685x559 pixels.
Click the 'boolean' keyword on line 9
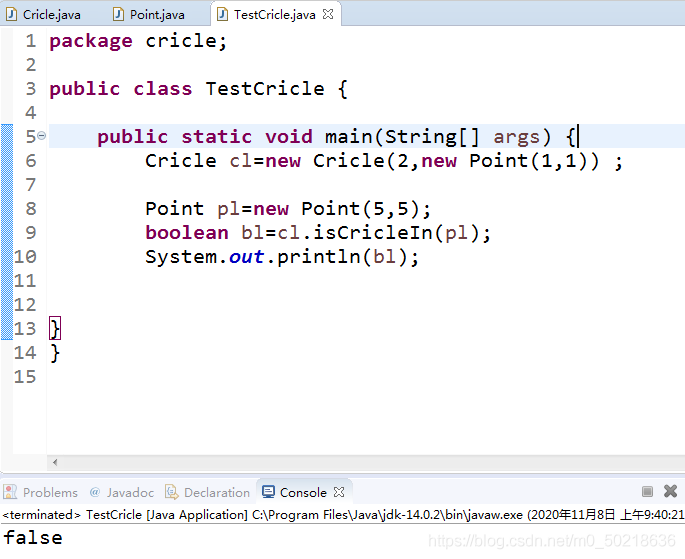click(187, 232)
